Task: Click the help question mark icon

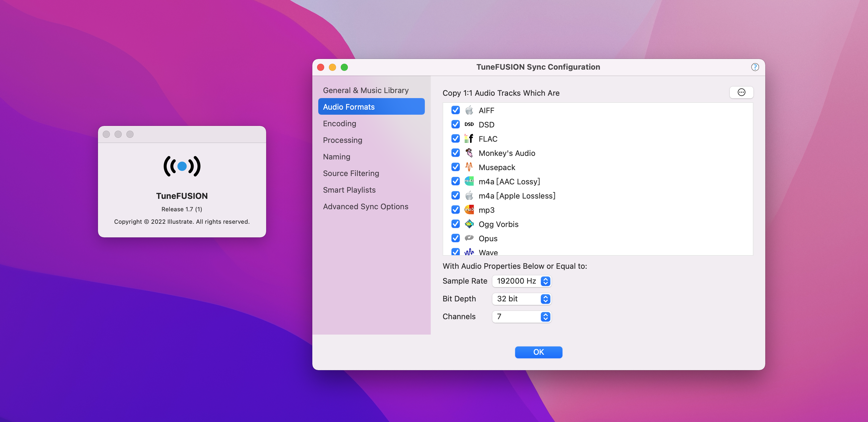Action: (x=755, y=67)
